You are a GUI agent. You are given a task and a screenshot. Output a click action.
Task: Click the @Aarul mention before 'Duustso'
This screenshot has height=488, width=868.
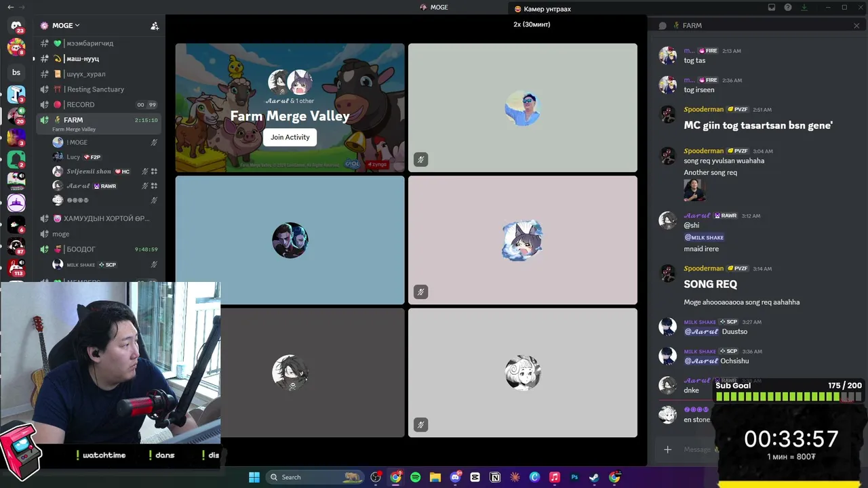point(701,331)
